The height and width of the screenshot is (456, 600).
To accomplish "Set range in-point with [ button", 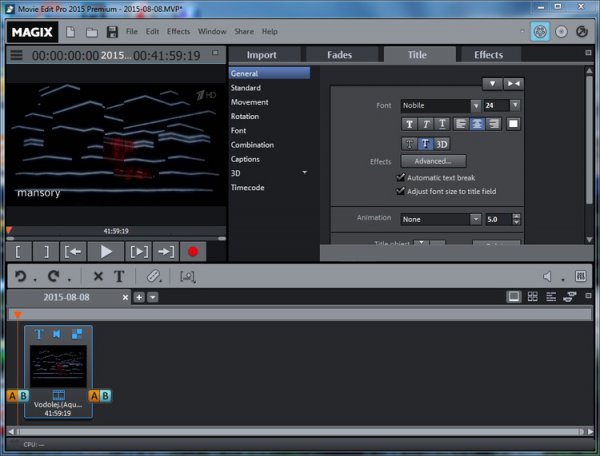I will point(18,252).
